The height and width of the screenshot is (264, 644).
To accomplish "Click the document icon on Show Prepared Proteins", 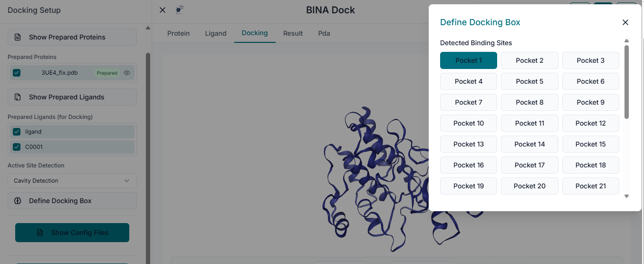I will [18, 37].
